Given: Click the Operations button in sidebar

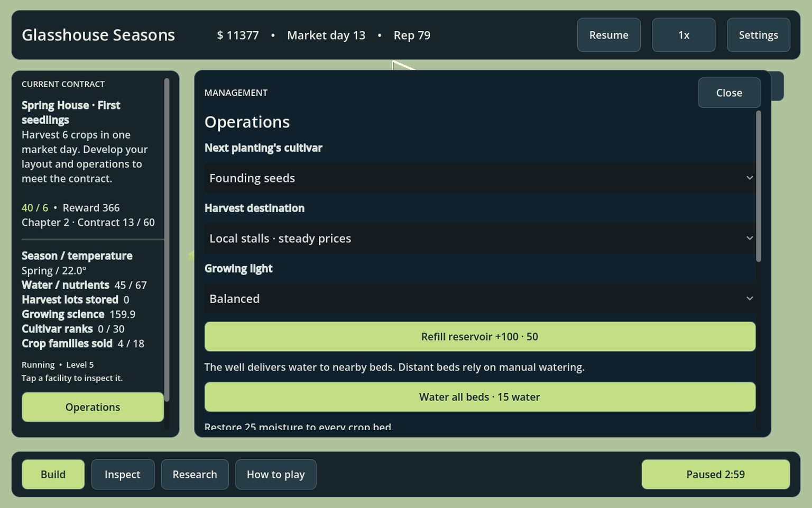Looking at the screenshot, I should click(x=93, y=407).
